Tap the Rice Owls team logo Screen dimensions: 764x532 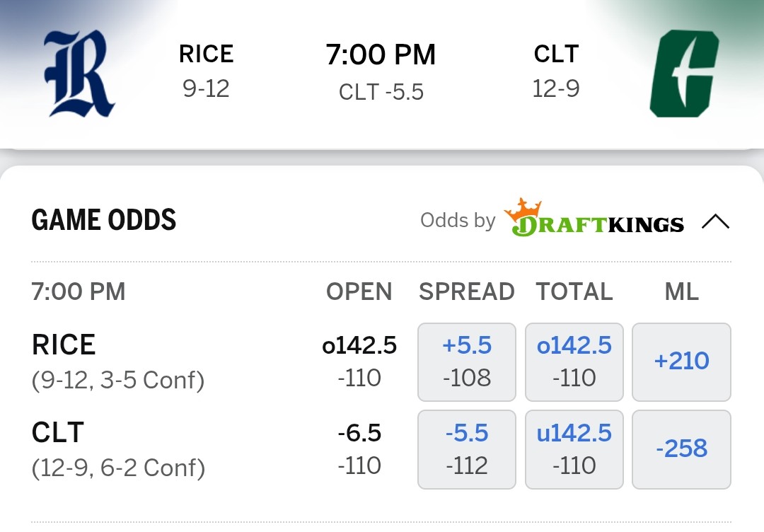tap(79, 73)
